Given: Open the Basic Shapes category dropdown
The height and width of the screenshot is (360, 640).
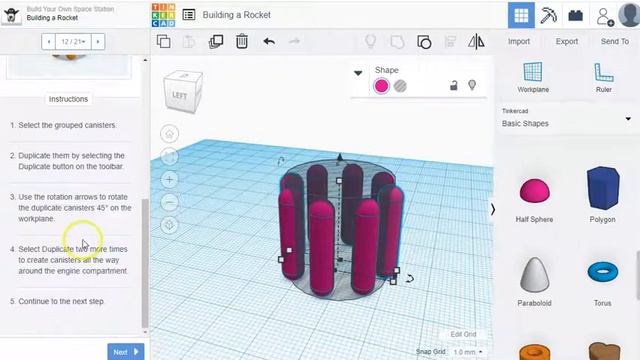Looking at the screenshot, I should [x=567, y=119].
